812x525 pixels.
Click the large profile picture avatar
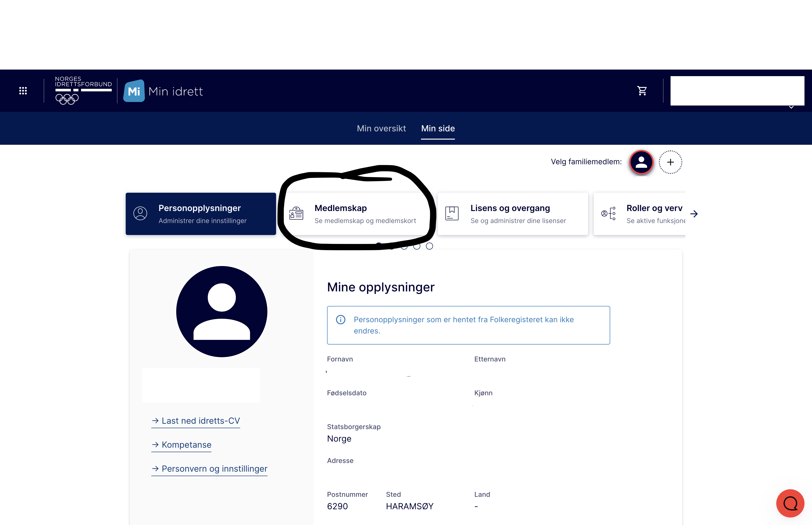(222, 312)
